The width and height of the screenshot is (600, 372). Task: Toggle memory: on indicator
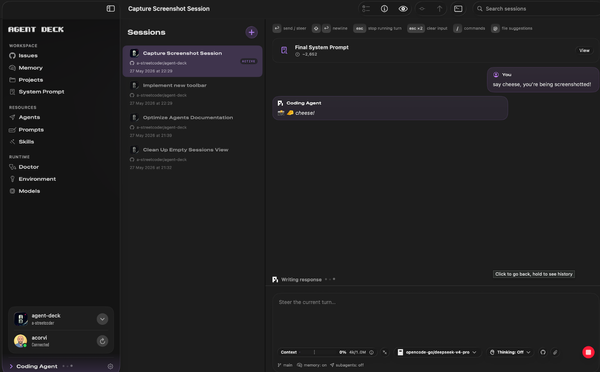312,365
